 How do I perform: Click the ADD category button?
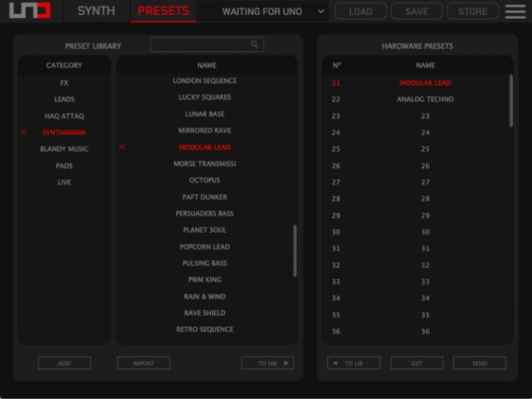pyautogui.click(x=64, y=363)
